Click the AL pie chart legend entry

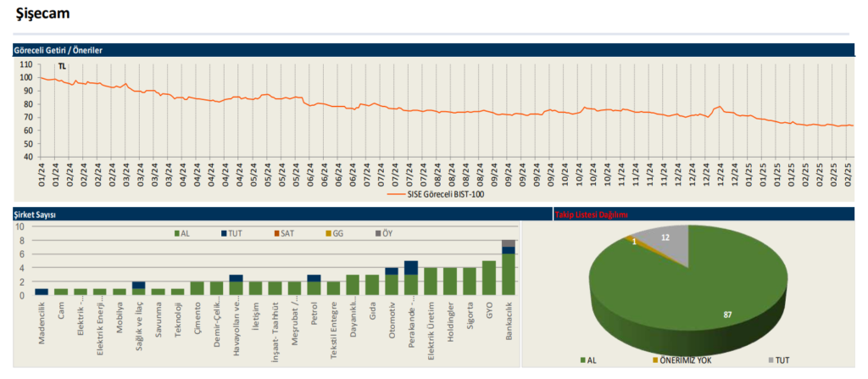[x=588, y=360]
